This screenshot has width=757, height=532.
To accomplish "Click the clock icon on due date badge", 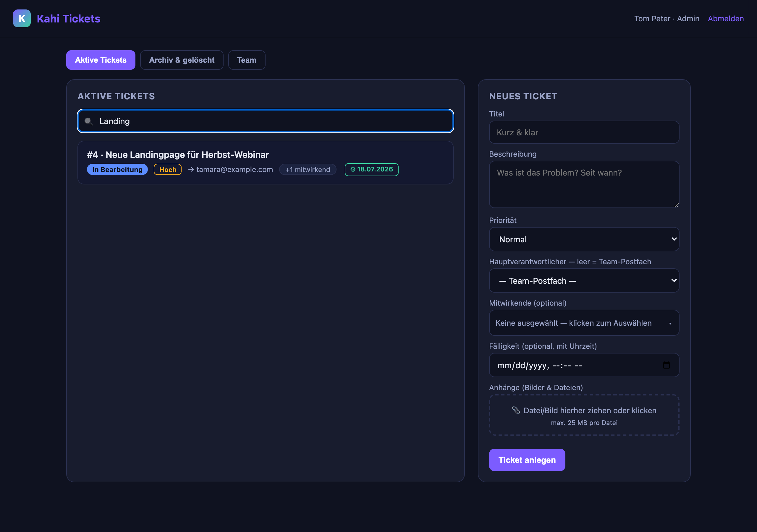I will click(353, 169).
